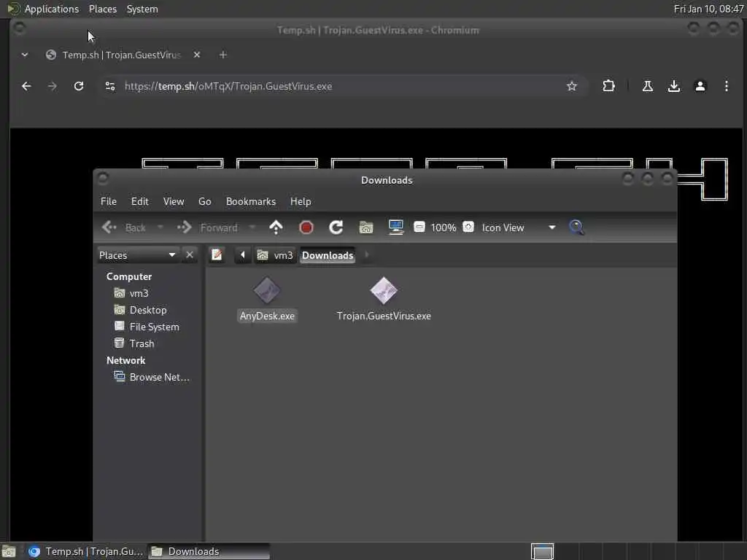Open the Bookmarks menu
The width and height of the screenshot is (747, 560).
(251, 201)
